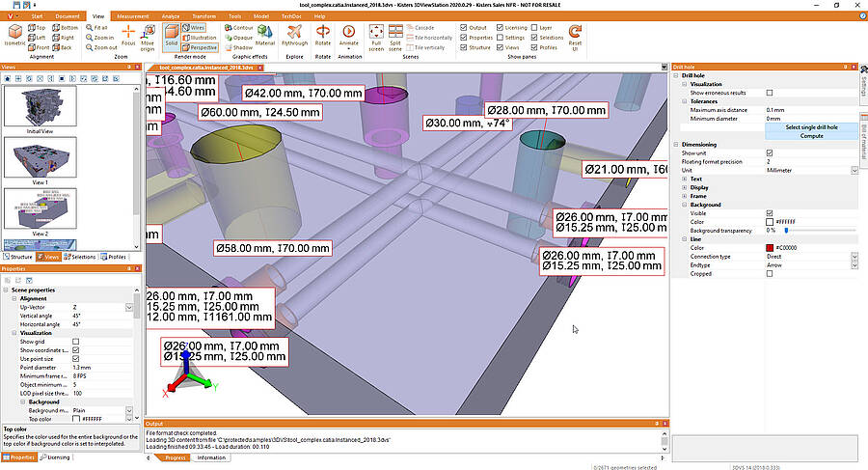This screenshot has height=470, width=868.
Task: Enable the Shadow graphic effect
Action: pyautogui.click(x=238, y=47)
